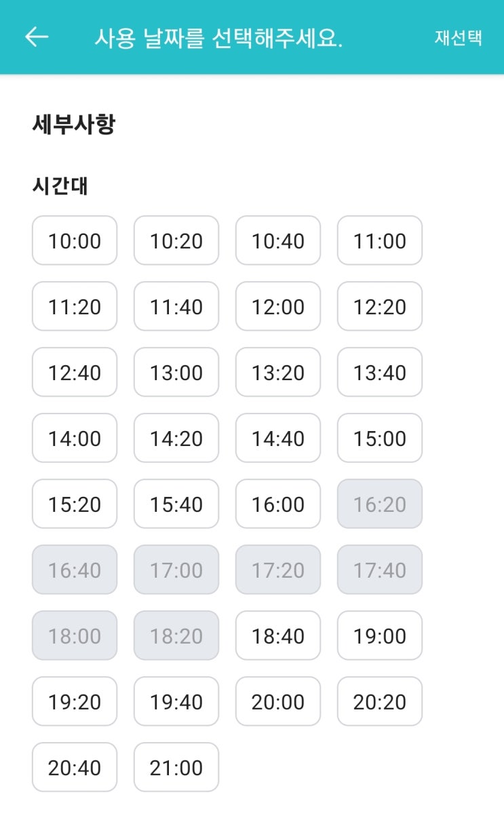
Task: Tap the 11:40 time slot
Action: (176, 307)
